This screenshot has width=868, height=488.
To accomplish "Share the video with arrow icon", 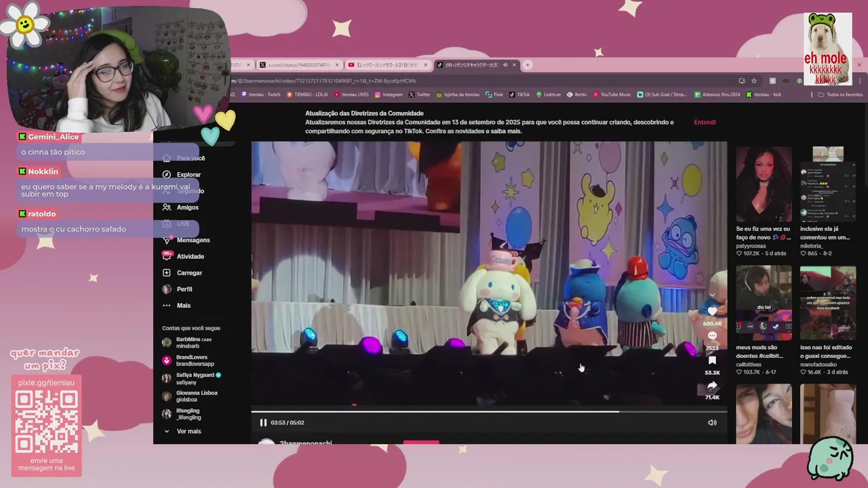I will point(712,385).
